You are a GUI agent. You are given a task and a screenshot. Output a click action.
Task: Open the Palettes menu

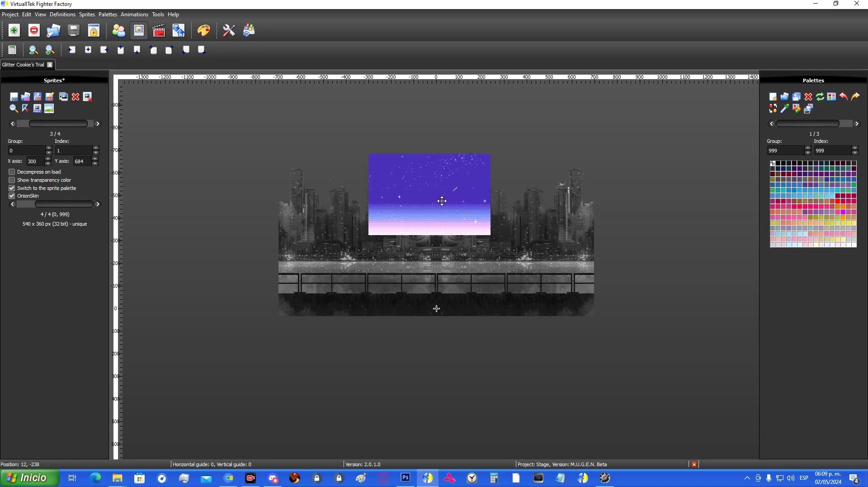coord(108,14)
